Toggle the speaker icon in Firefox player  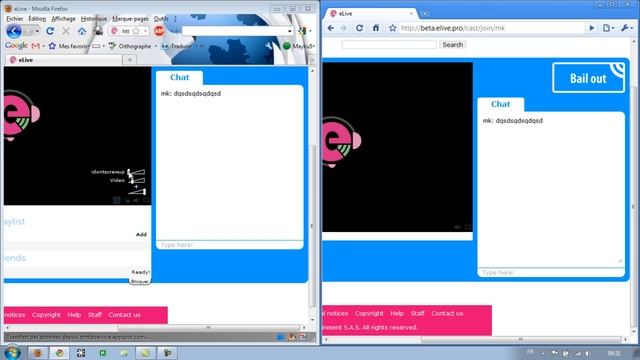[136, 200]
